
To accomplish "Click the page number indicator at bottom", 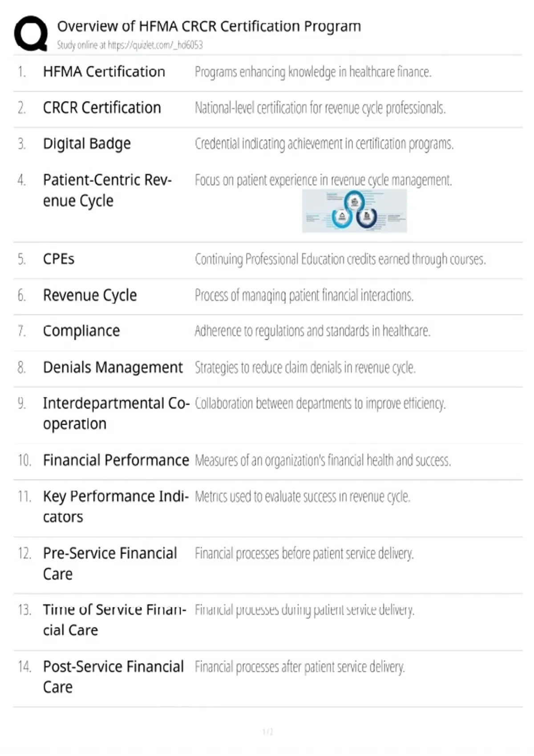I will point(267,732).
